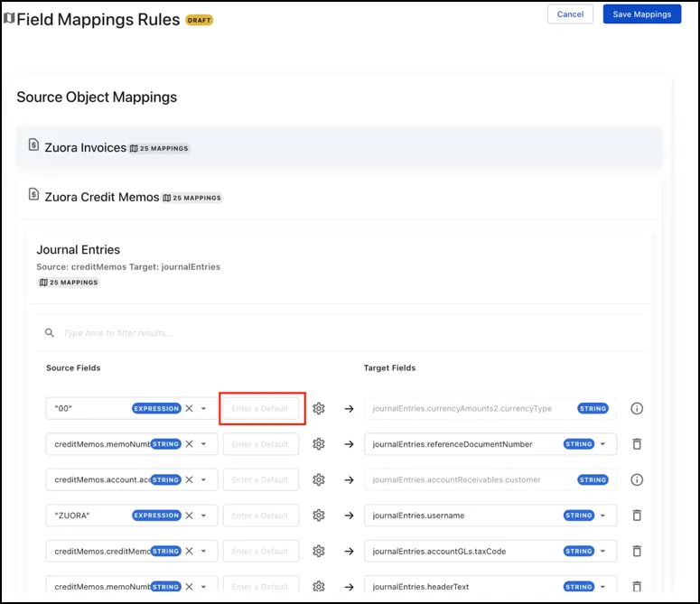Click the journalEntries.headerText target field
Image resolution: width=700 pixels, height=604 pixels.
490,586
